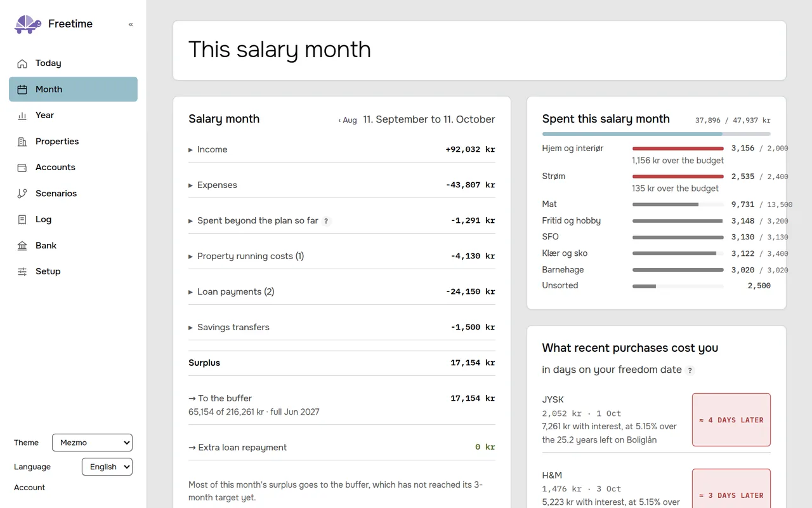The width and height of the screenshot is (812, 508).
Task: Open the Language dropdown showing English
Action: [x=107, y=467]
